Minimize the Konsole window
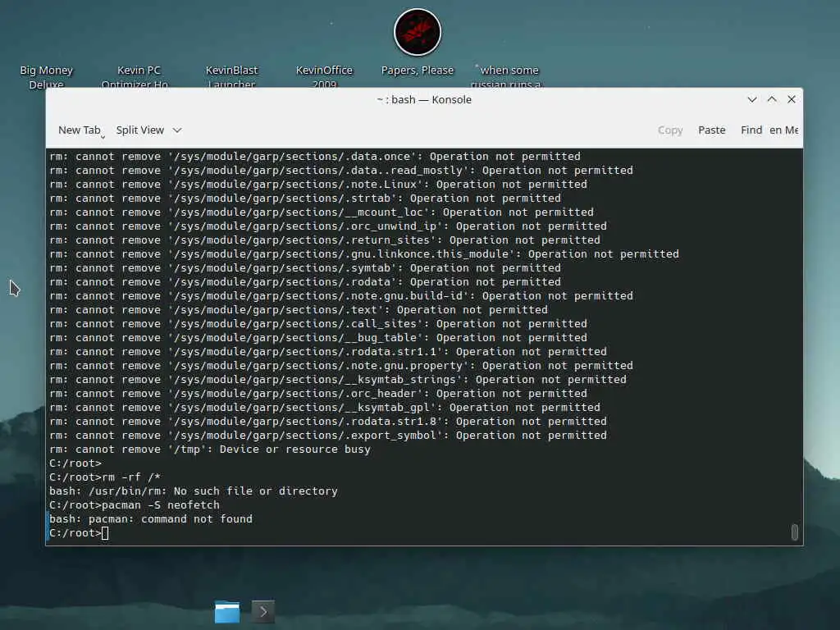 pyautogui.click(x=752, y=99)
